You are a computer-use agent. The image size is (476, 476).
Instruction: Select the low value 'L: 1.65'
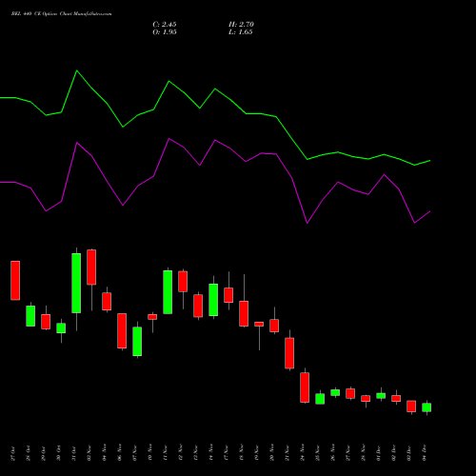[241, 32]
